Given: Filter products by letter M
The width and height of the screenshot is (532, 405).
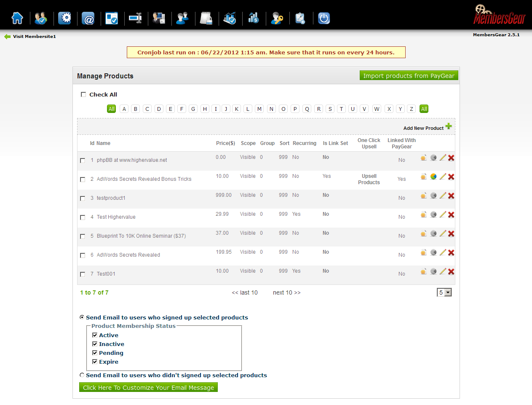Looking at the screenshot, I should point(259,109).
